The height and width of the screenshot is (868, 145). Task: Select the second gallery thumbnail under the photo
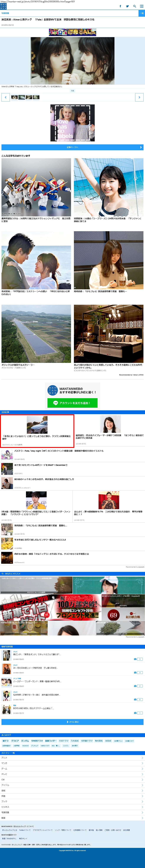pyautogui.click(x=22, y=97)
